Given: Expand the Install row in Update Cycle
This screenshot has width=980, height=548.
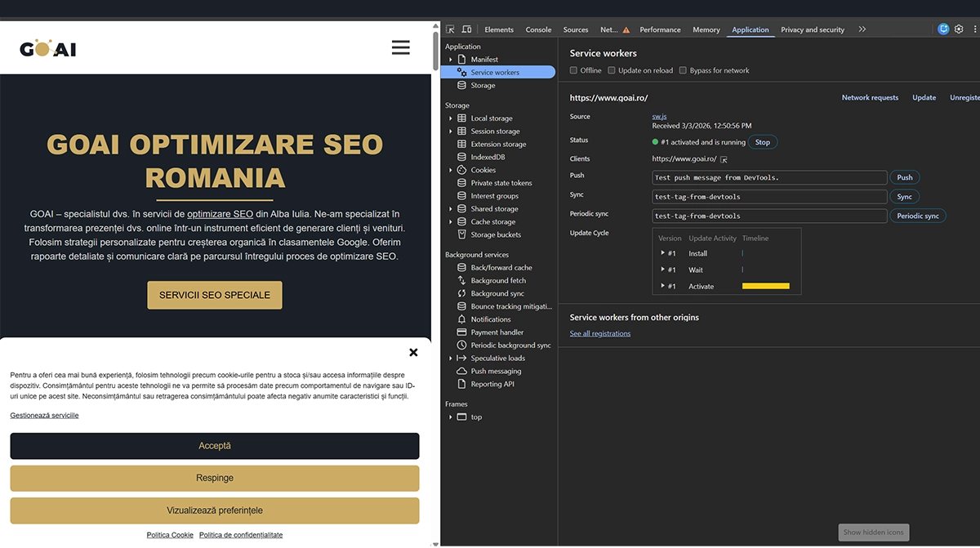Looking at the screenshot, I should pos(663,253).
